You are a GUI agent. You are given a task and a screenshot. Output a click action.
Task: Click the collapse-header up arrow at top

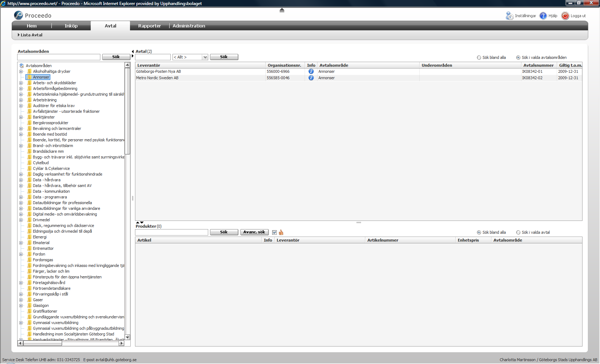pos(282,10)
